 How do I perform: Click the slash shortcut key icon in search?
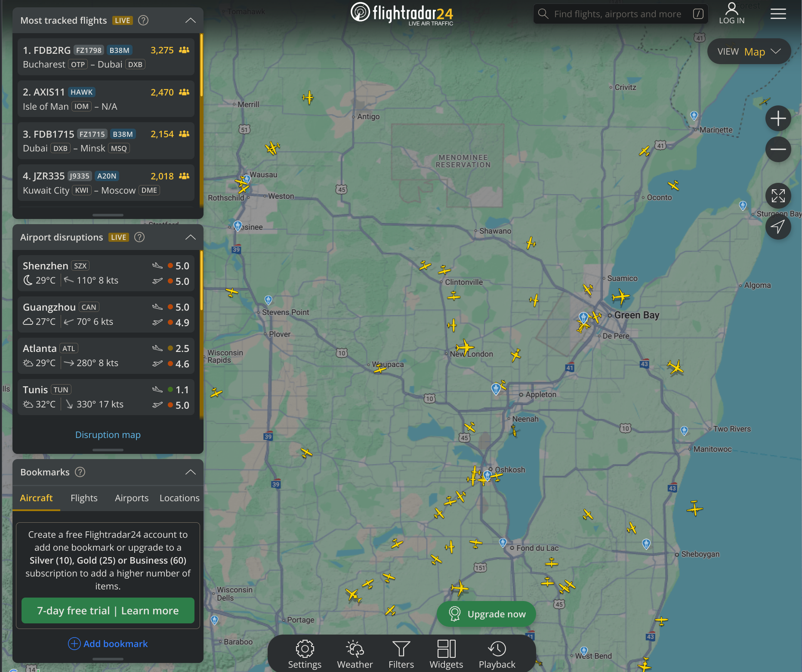[698, 14]
